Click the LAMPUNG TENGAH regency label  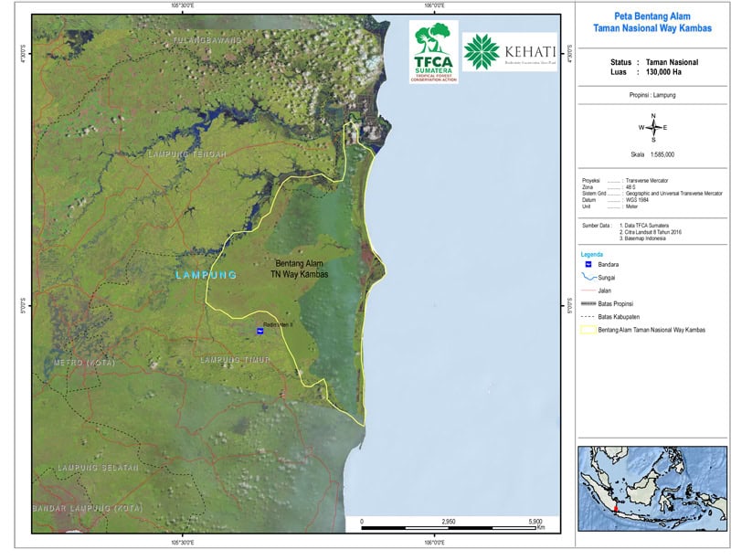click(186, 154)
